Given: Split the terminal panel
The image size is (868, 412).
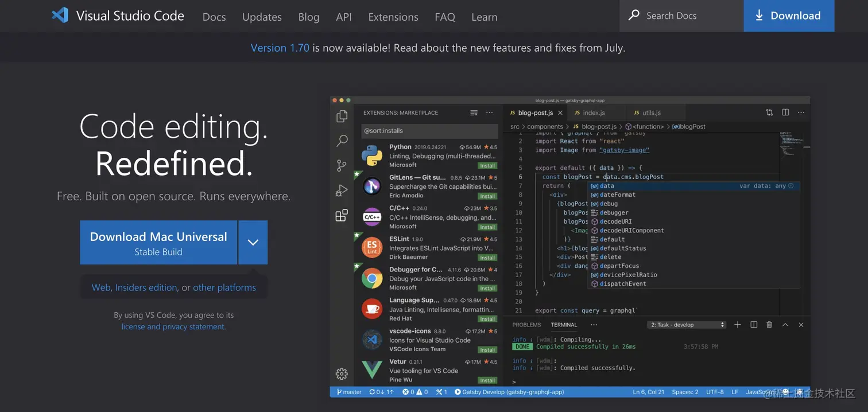Looking at the screenshot, I should click(754, 325).
